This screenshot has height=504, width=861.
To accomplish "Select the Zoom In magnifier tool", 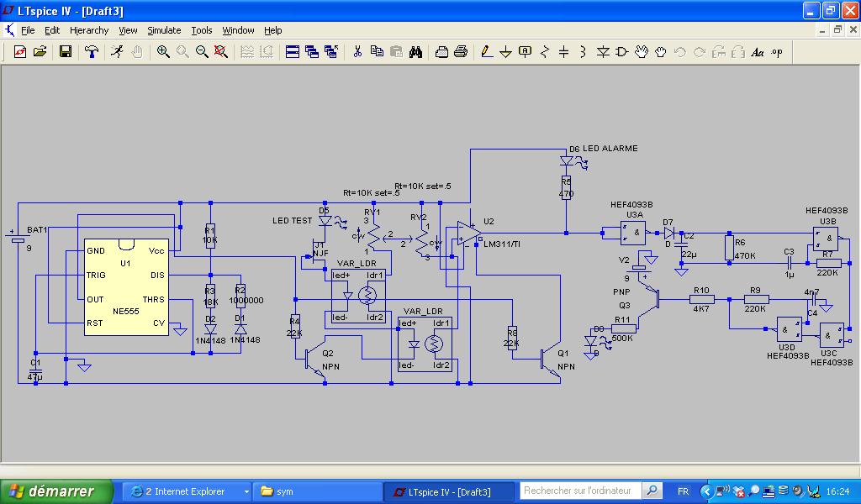I will point(163,51).
